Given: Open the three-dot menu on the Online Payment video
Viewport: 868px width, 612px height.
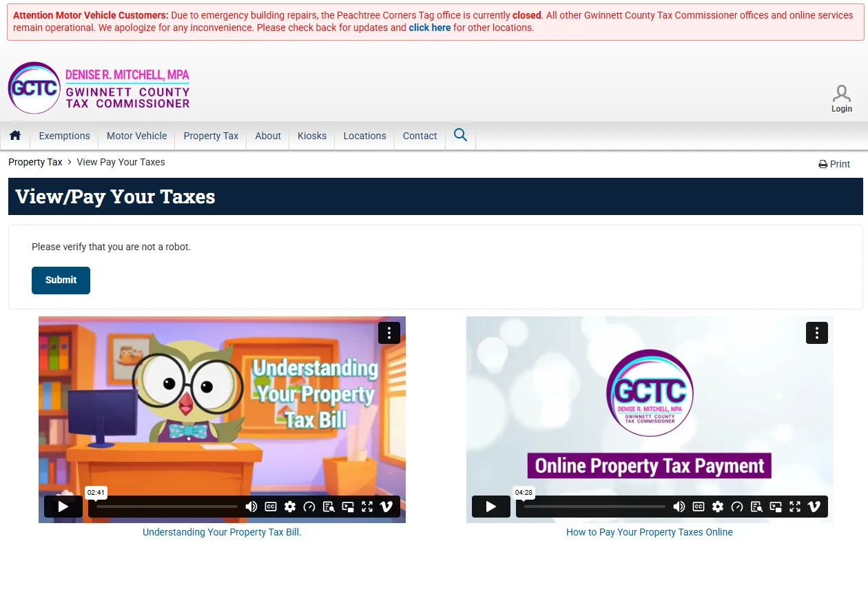Looking at the screenshot, I should pyautogui.click(x=817, y=333).
